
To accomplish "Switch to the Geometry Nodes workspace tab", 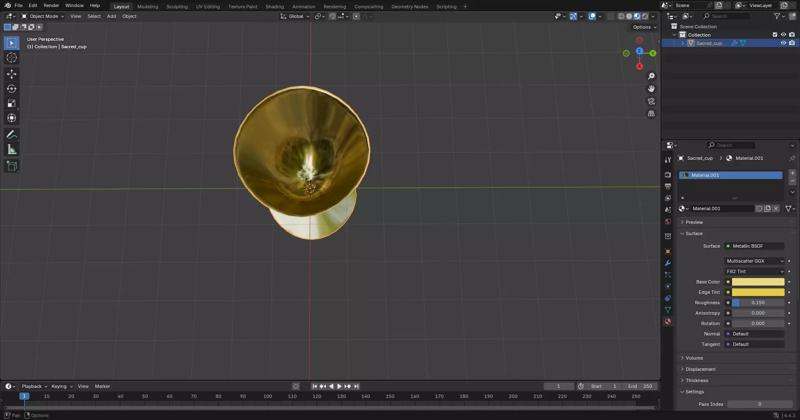I will [x=410, y=7].
